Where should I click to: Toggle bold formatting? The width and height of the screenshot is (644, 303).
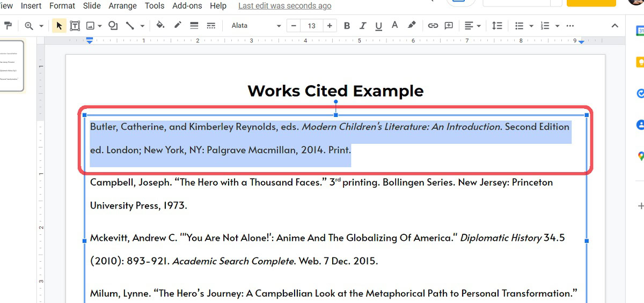point(347,26)
